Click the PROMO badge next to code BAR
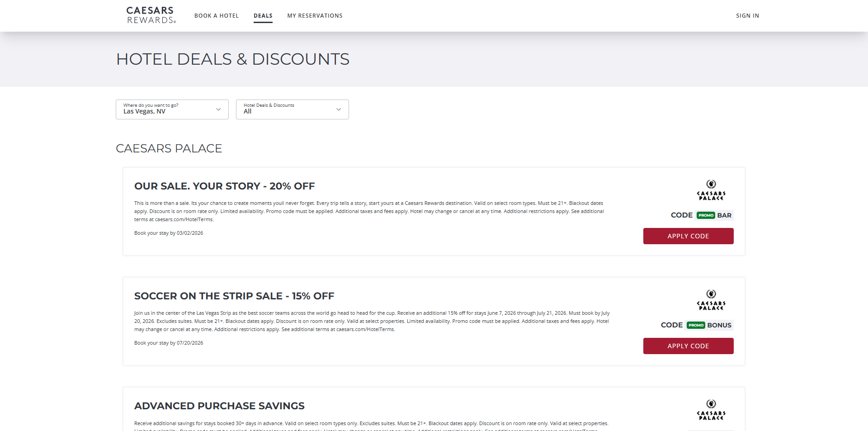 pos(705,215)
